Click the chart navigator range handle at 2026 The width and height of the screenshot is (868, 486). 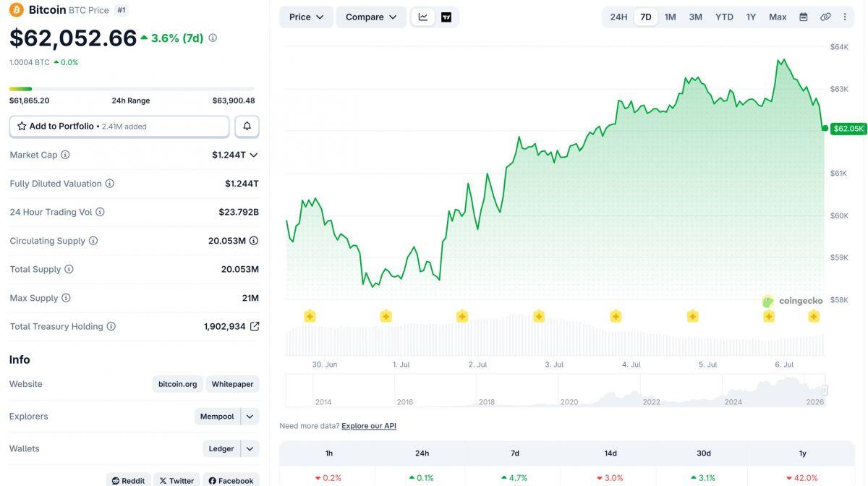click(x=824, y=391)
